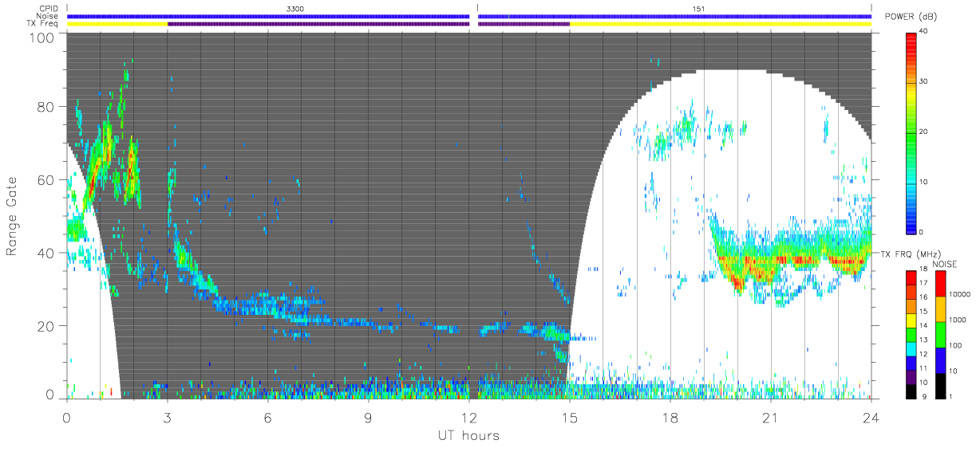Click the purple TX Freq bar segment between 3 and 12 UT
This screenshot has width=980, height=452.
coord(318,24)
